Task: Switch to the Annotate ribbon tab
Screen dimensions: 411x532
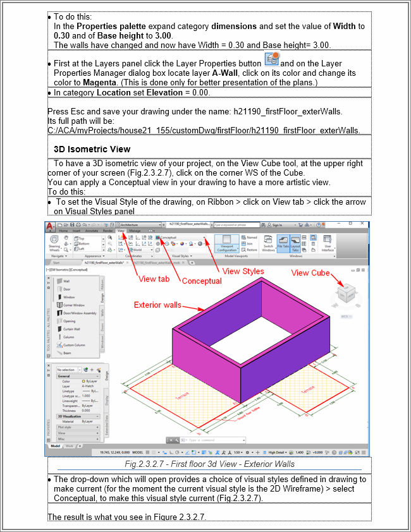Action: point(92,231)
